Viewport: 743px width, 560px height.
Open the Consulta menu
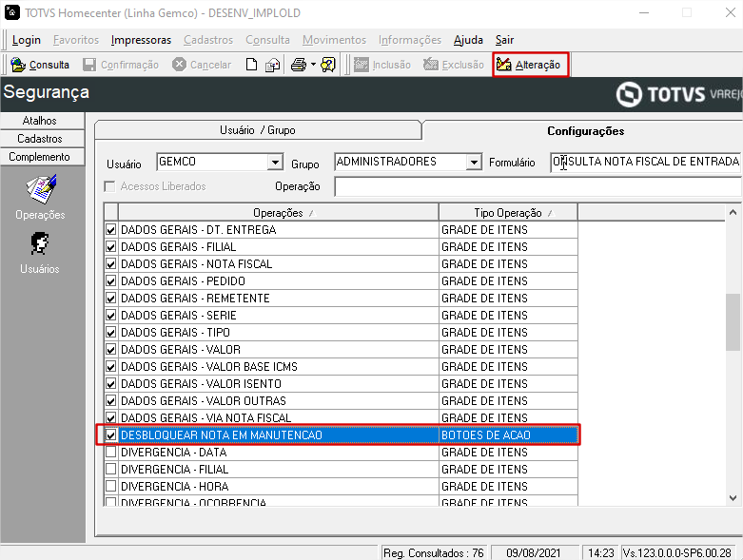coord(267,40)
